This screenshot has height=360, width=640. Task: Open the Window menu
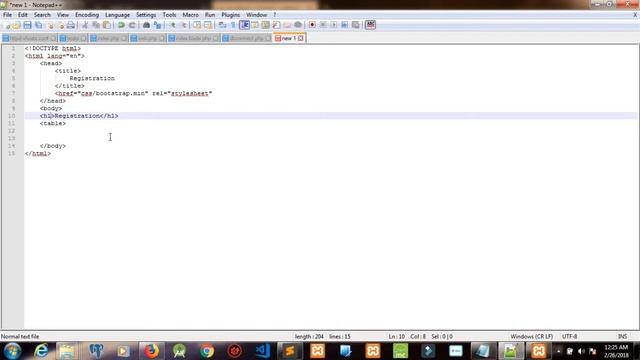[x=256, y=15]
